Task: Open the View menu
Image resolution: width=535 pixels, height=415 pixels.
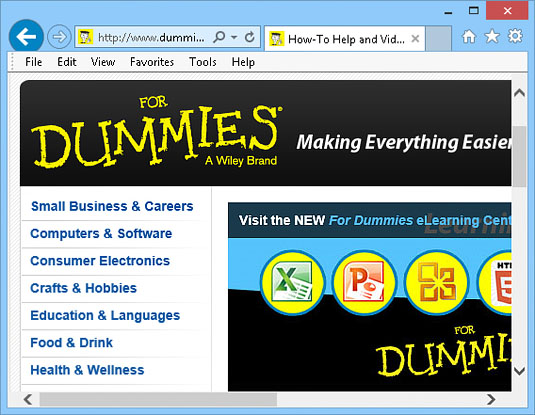Action: tap(103, 62)
